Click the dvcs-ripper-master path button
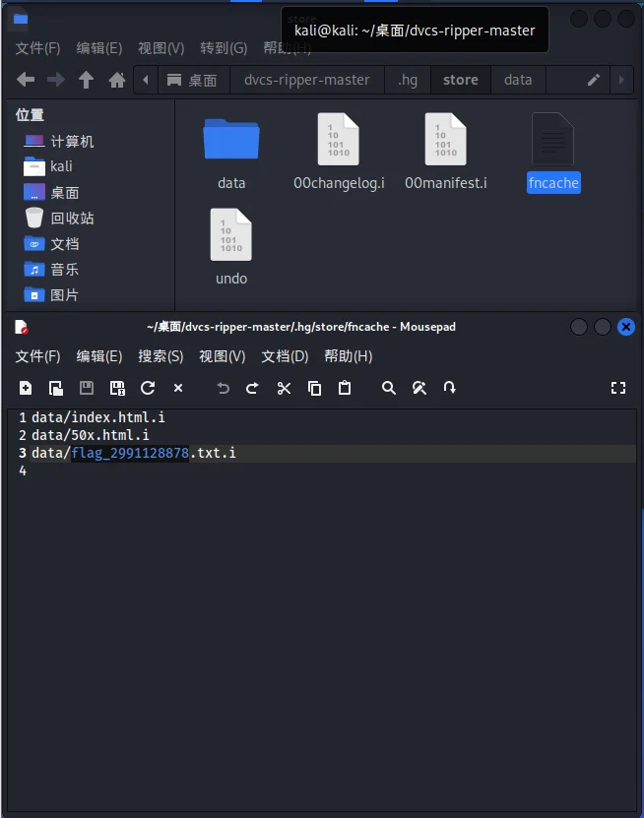This screenshot has height=818, width=644. [306, 80]
